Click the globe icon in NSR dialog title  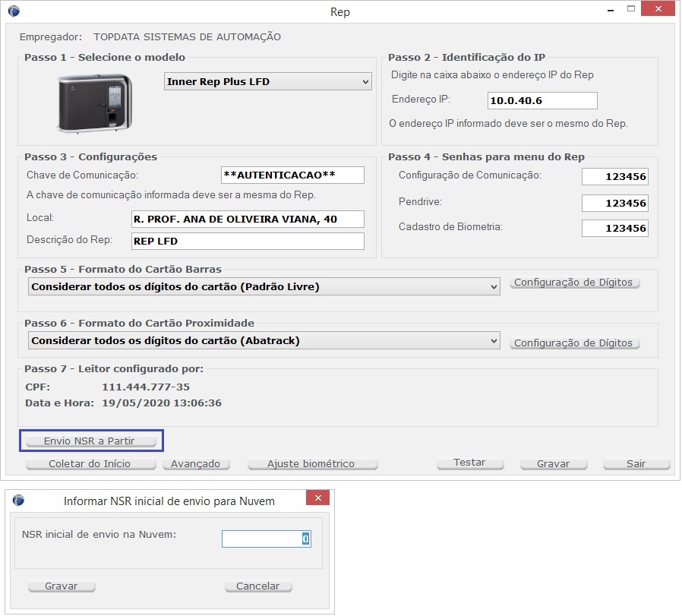(18, 501)
